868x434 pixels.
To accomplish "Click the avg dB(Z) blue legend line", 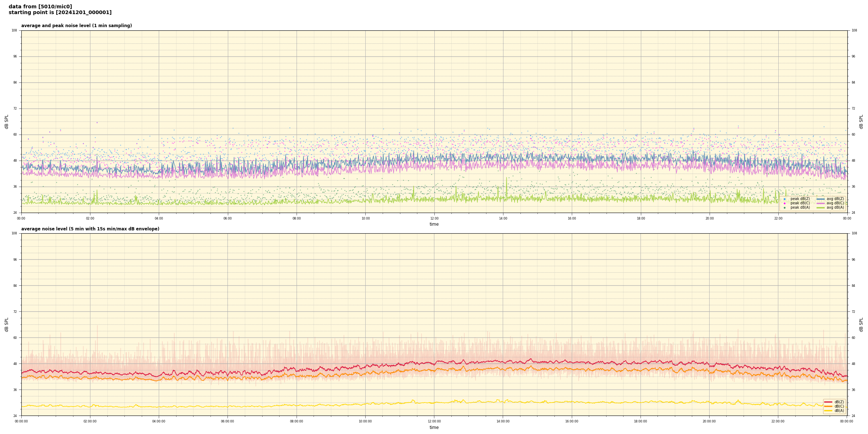I will point(820,199).
